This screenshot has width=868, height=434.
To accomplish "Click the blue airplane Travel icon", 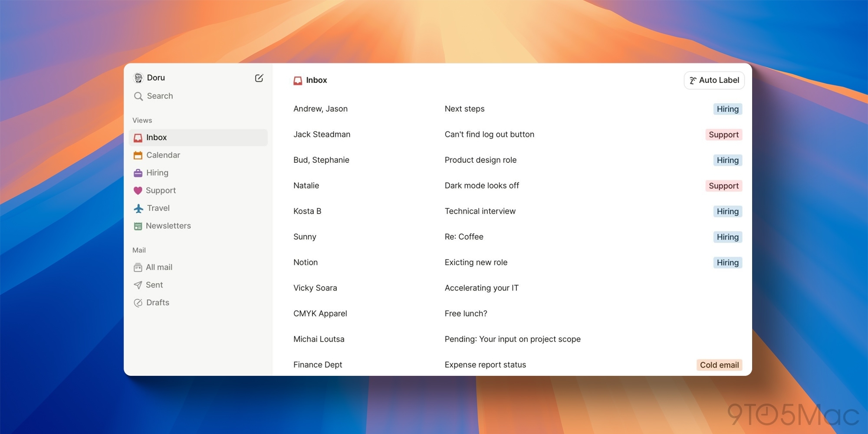I will click(x=138, y=208).
